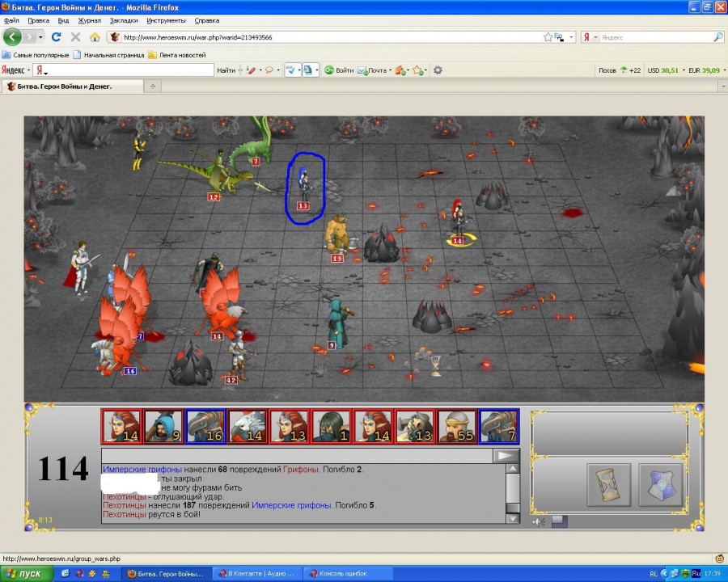Image resolution: width=728 pixels, height=582 pixels.
Task: Click Войти in Yandex bar
Action: pyautogui.click(x=340, y=70)
